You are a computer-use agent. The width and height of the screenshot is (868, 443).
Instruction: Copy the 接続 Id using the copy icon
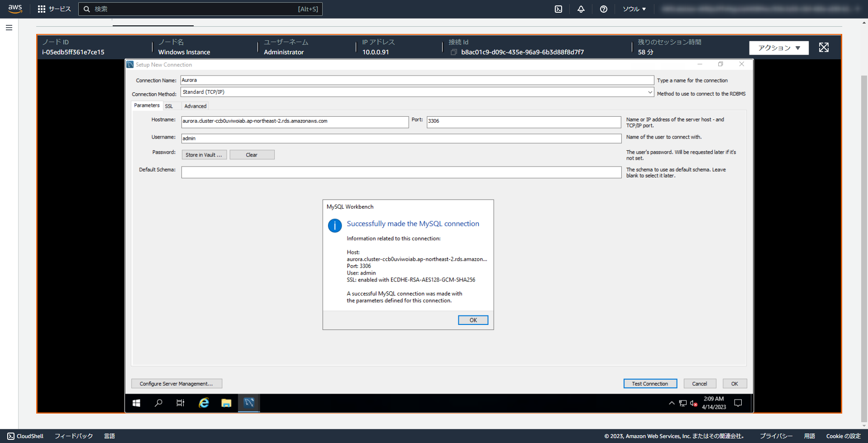(453, 52)
